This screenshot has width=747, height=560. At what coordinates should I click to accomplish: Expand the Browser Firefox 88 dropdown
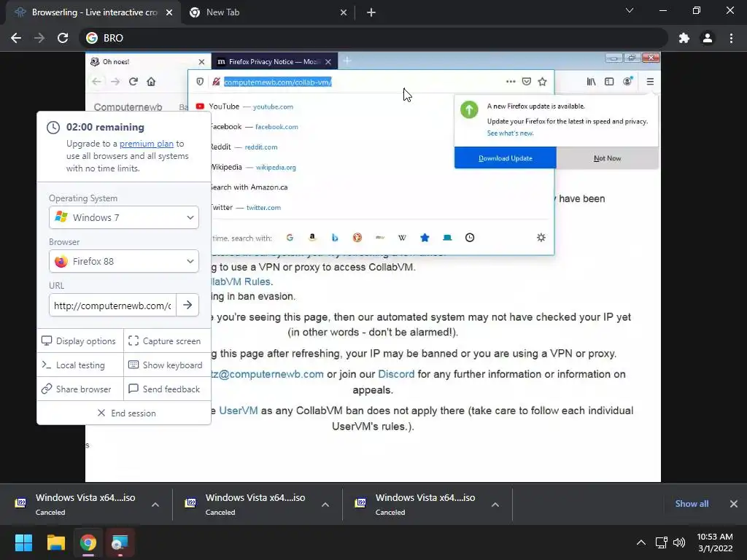(124, 262)
